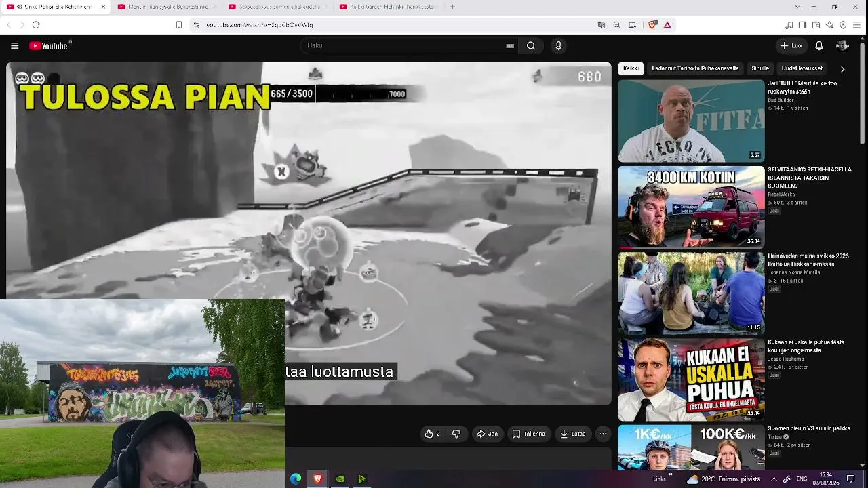Open the 3400 KM KOTIIN video thumbnail
The width and height of the screenshot is (868, 488).
pos(691,207)
